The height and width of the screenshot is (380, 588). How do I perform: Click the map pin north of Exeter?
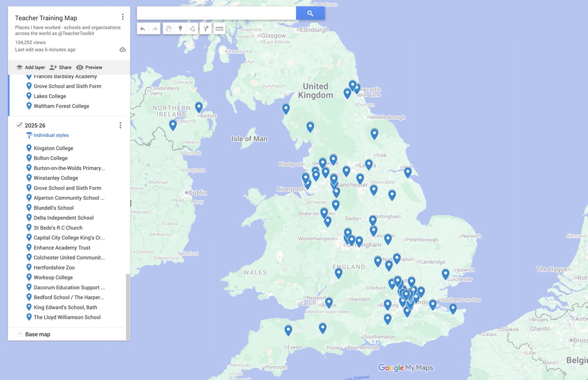[288, 331]
